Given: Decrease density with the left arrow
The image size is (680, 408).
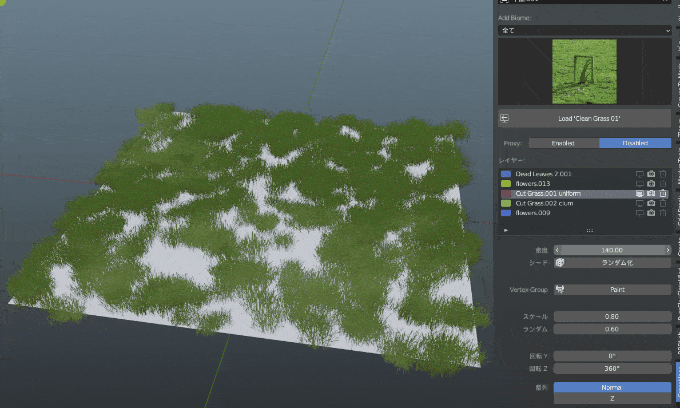Looking at the screenshot, I should 557,250.
